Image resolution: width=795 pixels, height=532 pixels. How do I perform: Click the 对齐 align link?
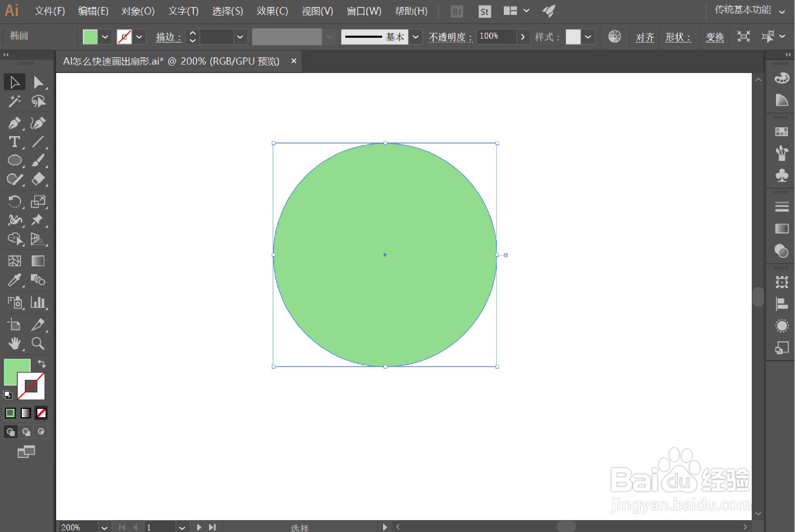[645, 37]
